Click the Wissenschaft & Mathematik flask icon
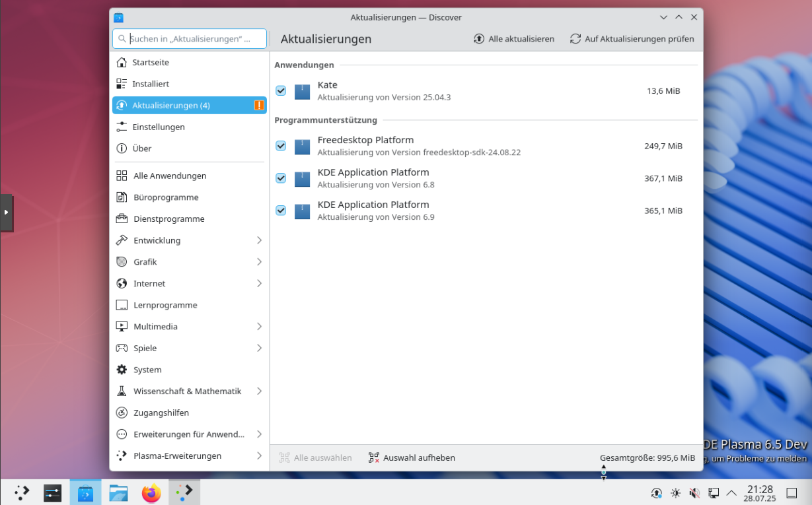Image resolution: width=812 pixels, height=505 pixels. tap(122, 391)
